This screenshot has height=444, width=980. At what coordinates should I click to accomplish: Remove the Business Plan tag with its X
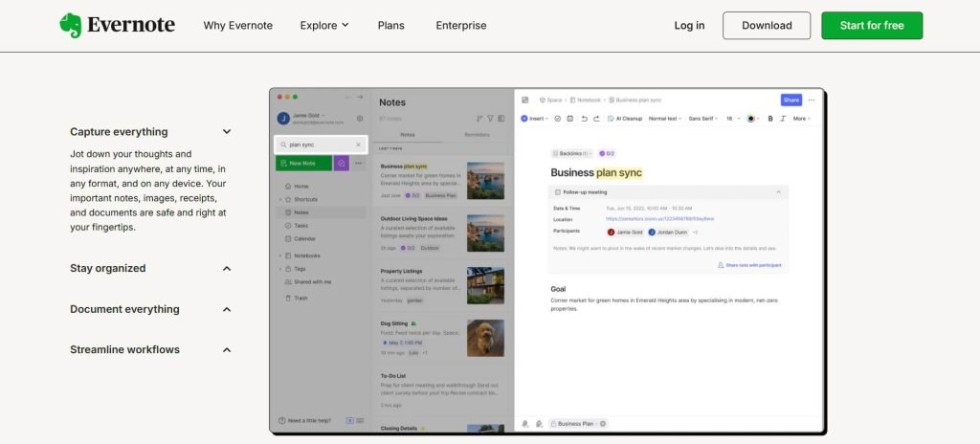[x=603, y=423]
